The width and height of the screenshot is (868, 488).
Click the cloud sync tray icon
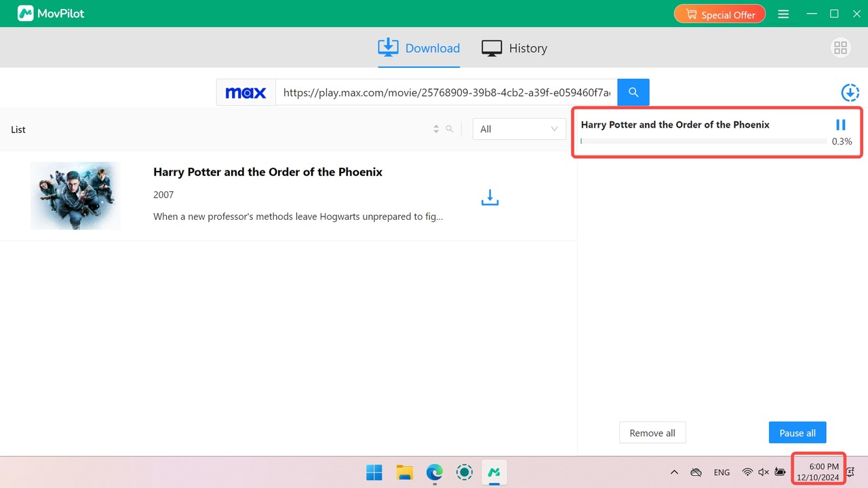(x=696, y=472)
